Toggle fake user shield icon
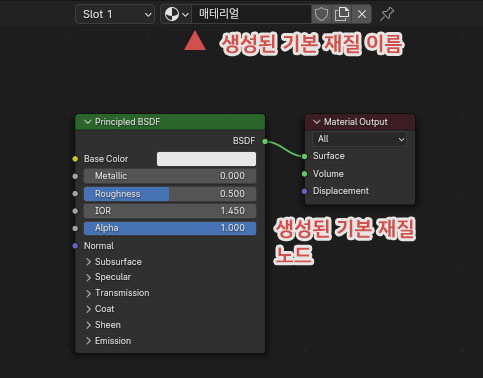Image resolution: width=483 pixels, height=378 pixels. point(321,14)
